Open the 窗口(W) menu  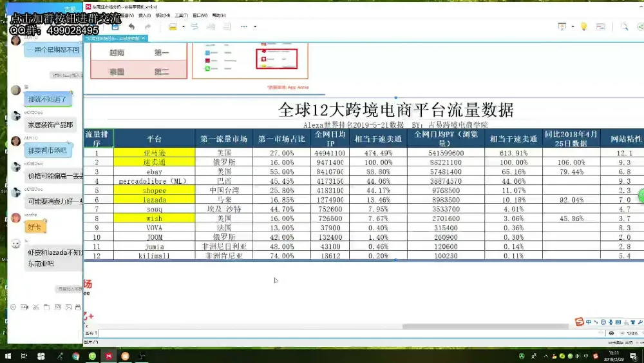click(200, 15)
